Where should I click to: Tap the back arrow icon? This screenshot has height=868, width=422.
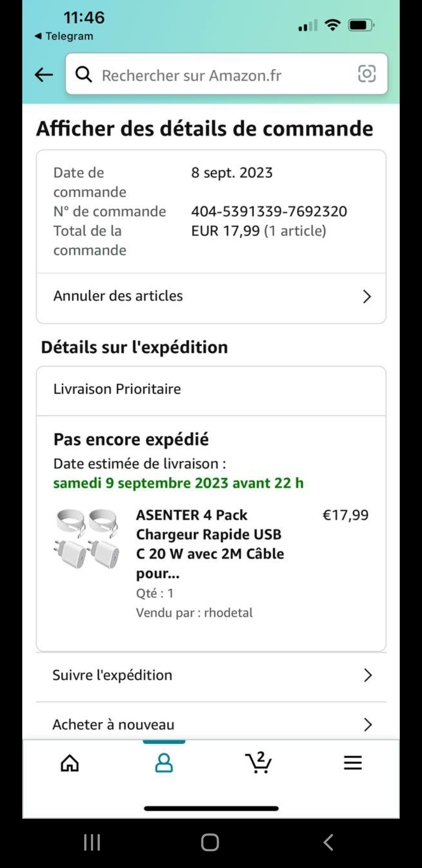point(44,74)
